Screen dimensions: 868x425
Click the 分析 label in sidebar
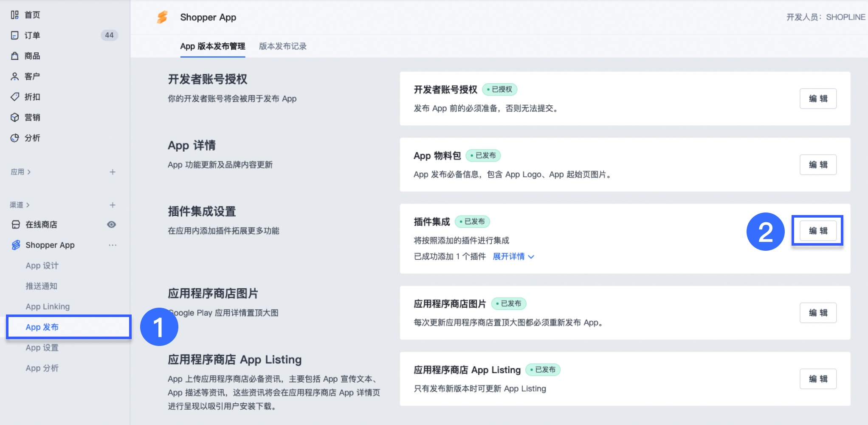tap(32, 138)
